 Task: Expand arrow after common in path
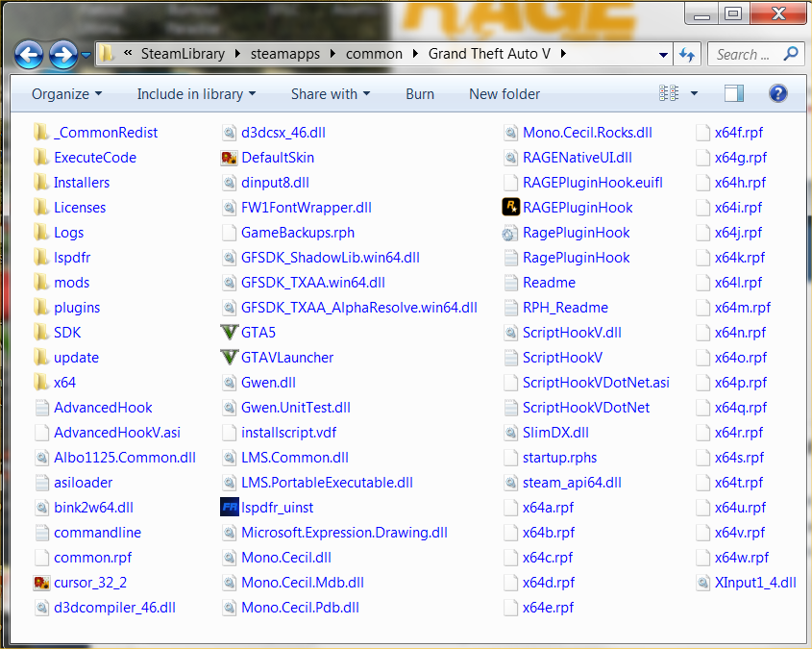tap(415, 54)
